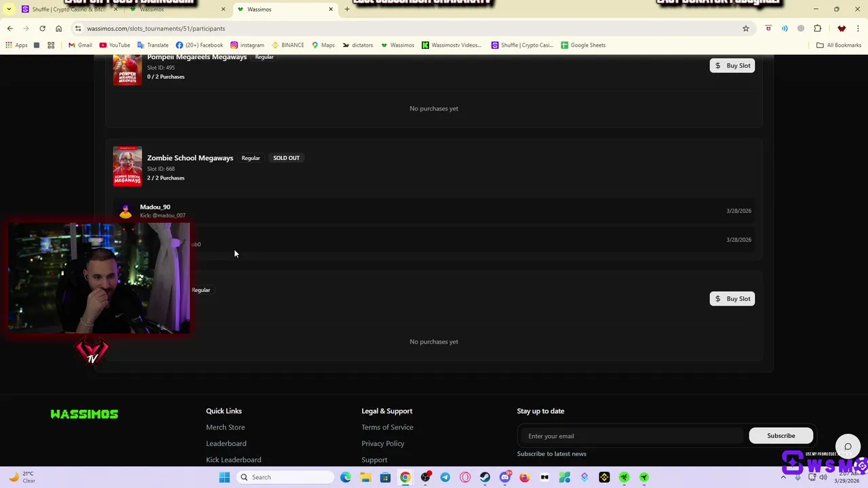Open Gmail bookmark
Viewport: 868px width, 488px height.
[80, 45]
